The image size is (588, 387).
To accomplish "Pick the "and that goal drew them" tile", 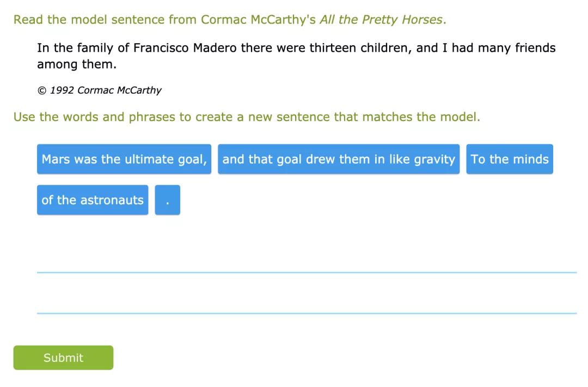I will (x=339, y=159).
